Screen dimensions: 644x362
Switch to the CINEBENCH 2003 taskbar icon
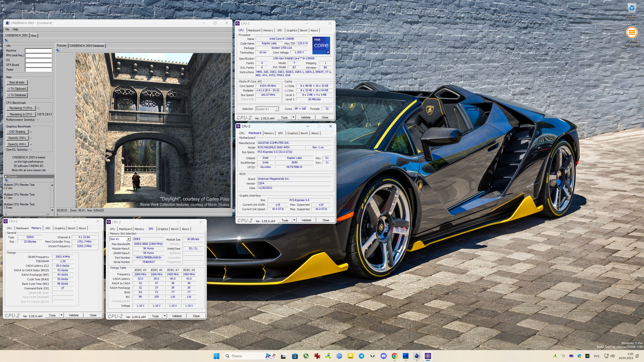pos(417,356)
